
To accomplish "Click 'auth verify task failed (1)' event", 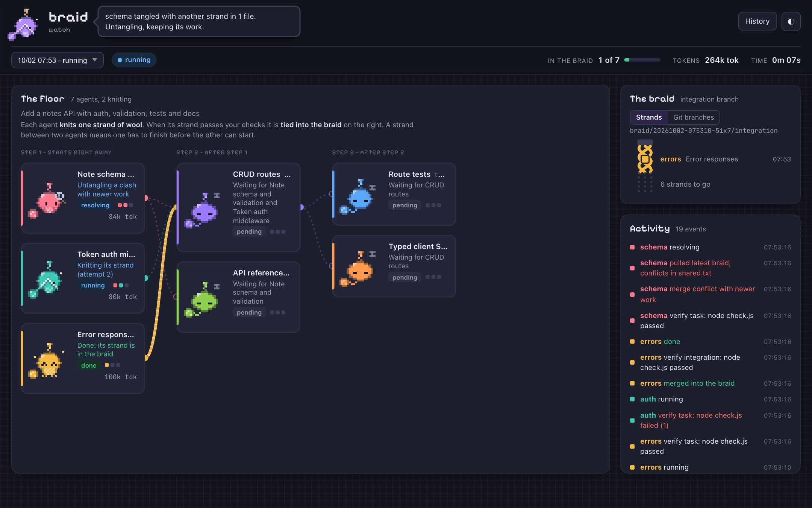I will click(x=710, y=420).
